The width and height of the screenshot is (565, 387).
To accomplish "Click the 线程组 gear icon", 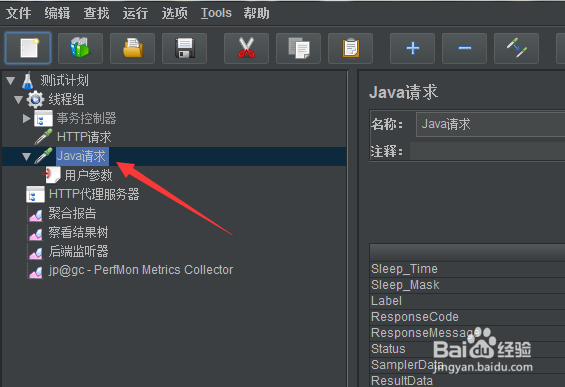I will [35, 99].
